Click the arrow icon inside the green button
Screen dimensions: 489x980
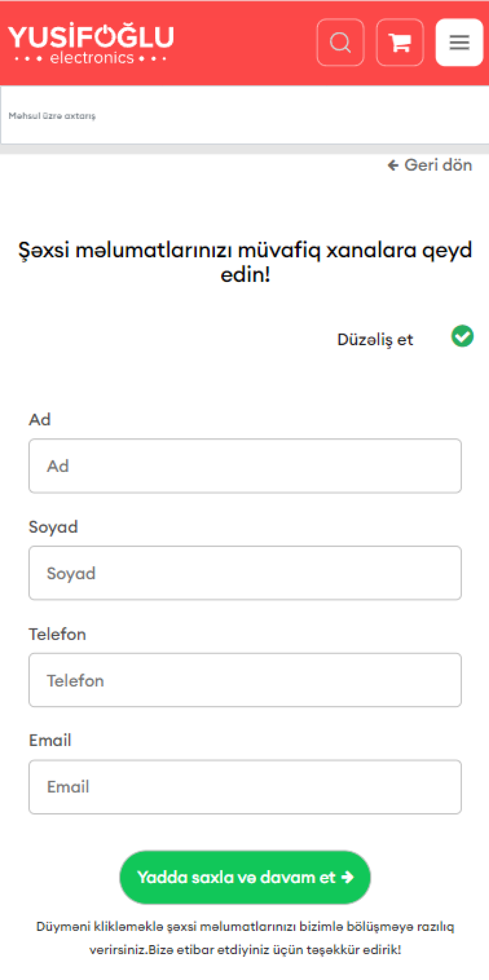click(347, 877)
